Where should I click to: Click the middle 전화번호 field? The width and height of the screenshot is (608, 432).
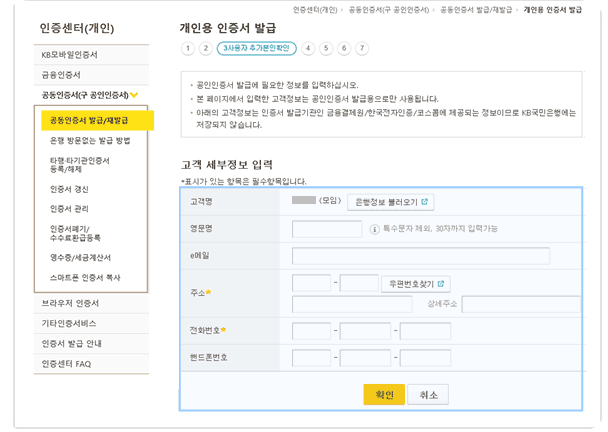pyautogui.click(x=365, y=331)
